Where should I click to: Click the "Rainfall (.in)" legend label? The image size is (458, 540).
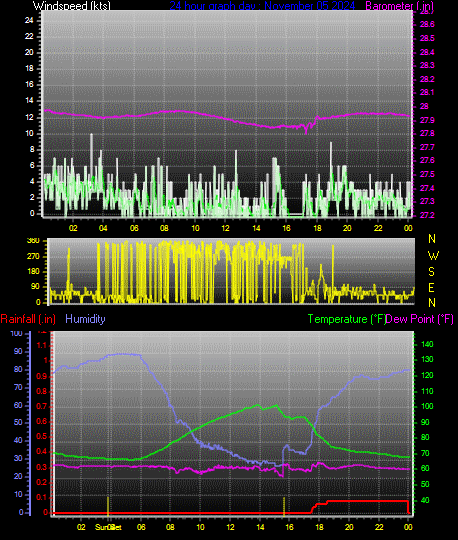pyautogui.click(x=28, y=319)
